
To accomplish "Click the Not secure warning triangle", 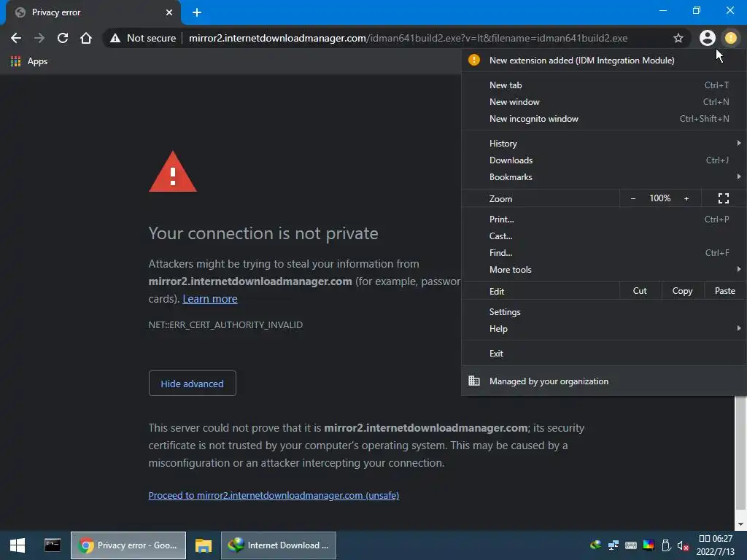I will (115, 38).
